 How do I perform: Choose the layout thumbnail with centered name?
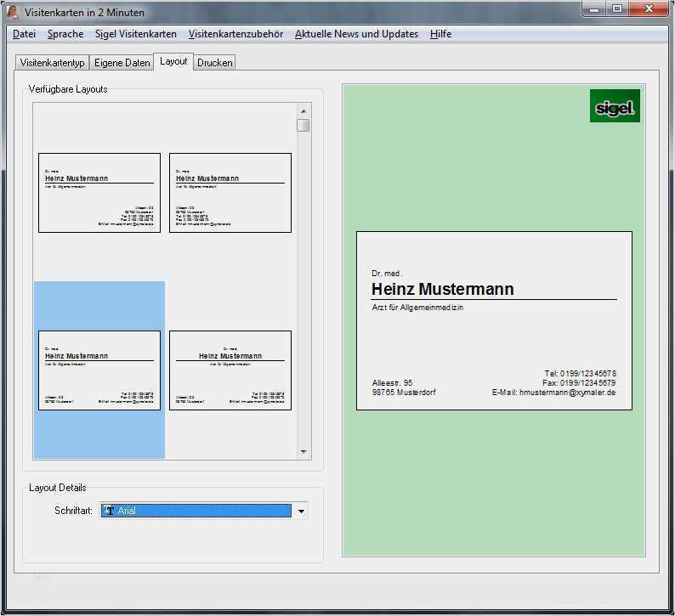tap(230, 370)
